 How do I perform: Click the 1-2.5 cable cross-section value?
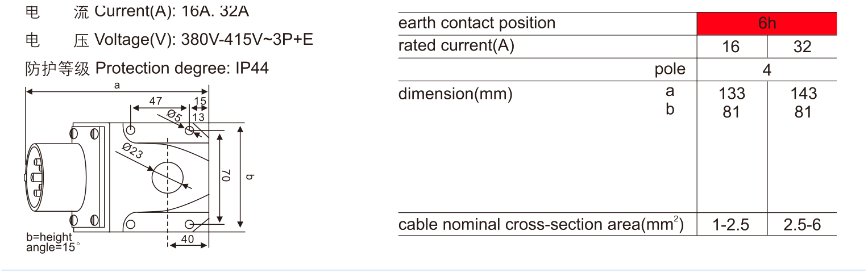point(731,225)
